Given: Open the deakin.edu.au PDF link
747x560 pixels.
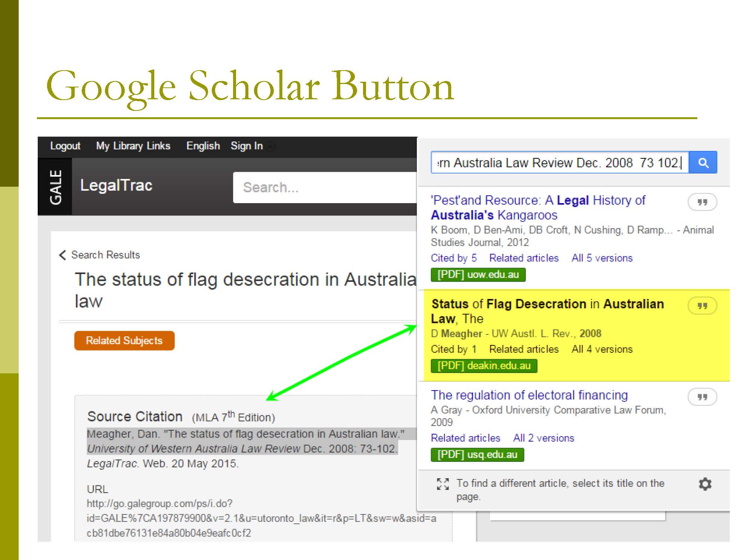Looking at the screenshot, I should click(484, 366).
